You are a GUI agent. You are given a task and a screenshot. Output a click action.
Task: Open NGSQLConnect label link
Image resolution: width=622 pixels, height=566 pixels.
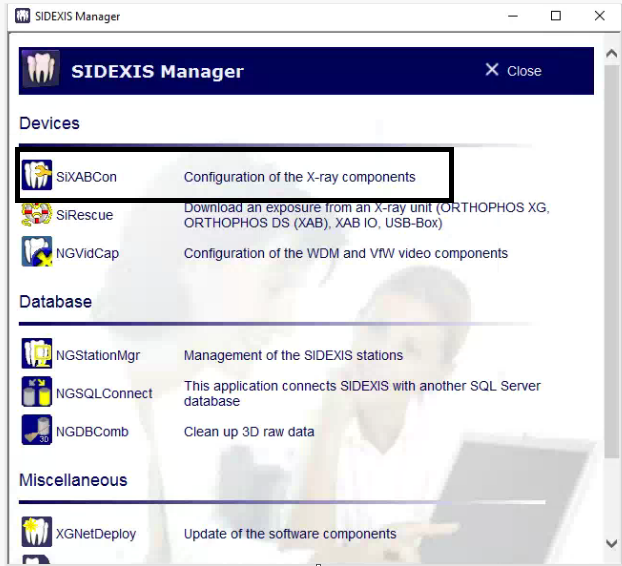104,393
